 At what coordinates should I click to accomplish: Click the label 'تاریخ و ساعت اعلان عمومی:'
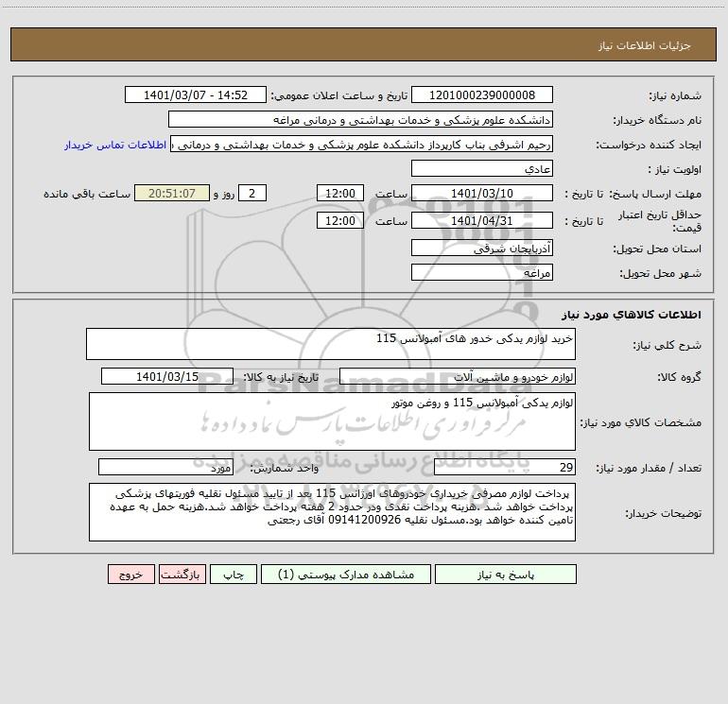[338, 95]
